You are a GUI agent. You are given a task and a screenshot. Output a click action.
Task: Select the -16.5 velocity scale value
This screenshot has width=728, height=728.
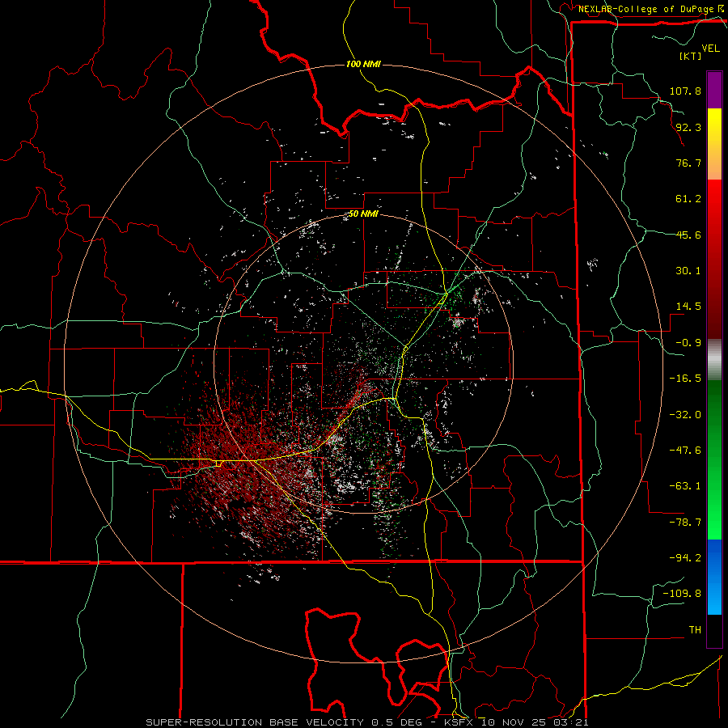click(685, 379)
